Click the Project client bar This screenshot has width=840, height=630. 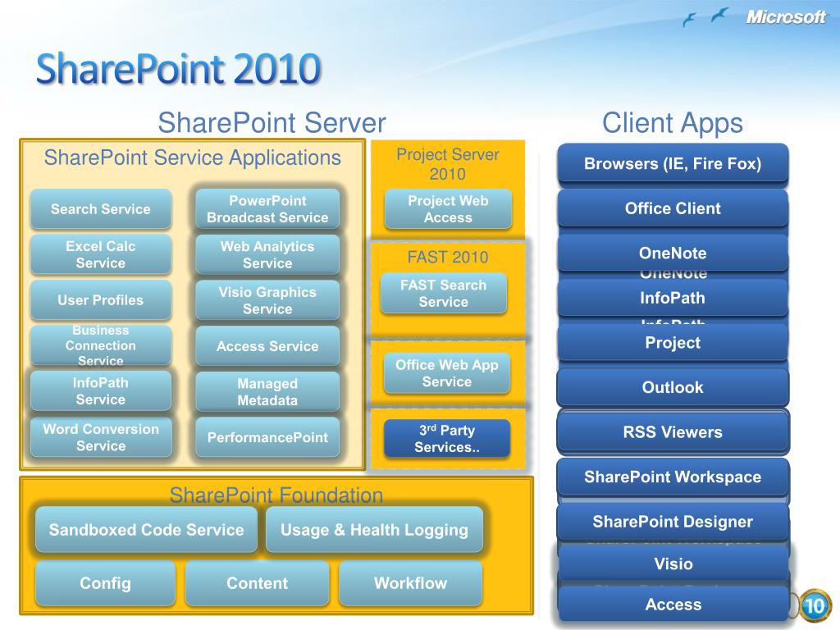pyautogui.click(x=673, y=342)
